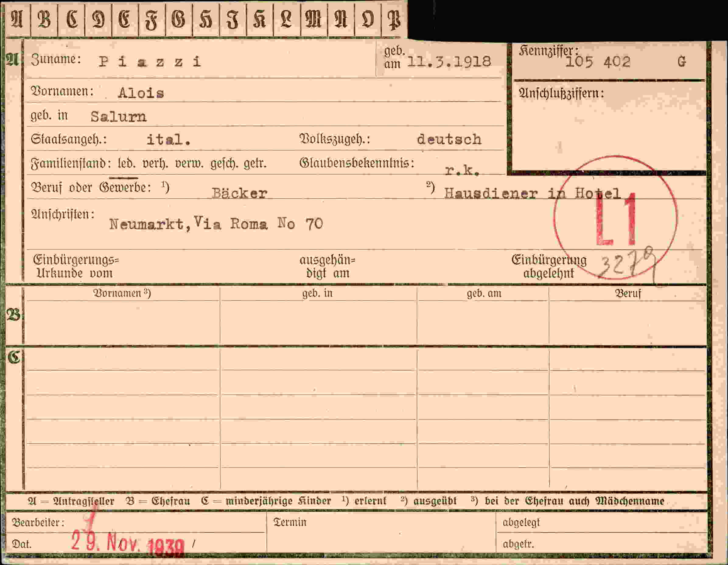Click the 'abgelegt' label

click(521, 523)
